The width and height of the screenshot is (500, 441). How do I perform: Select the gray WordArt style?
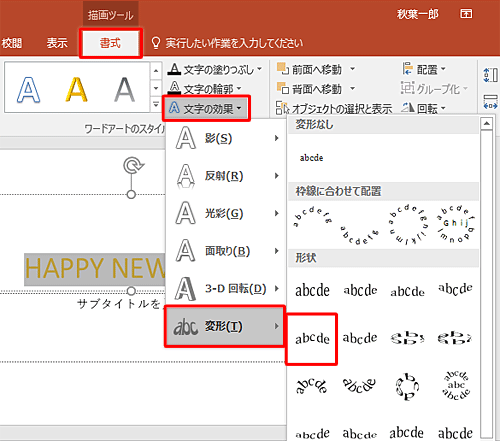pyautogui.click(x=124, y=89)
